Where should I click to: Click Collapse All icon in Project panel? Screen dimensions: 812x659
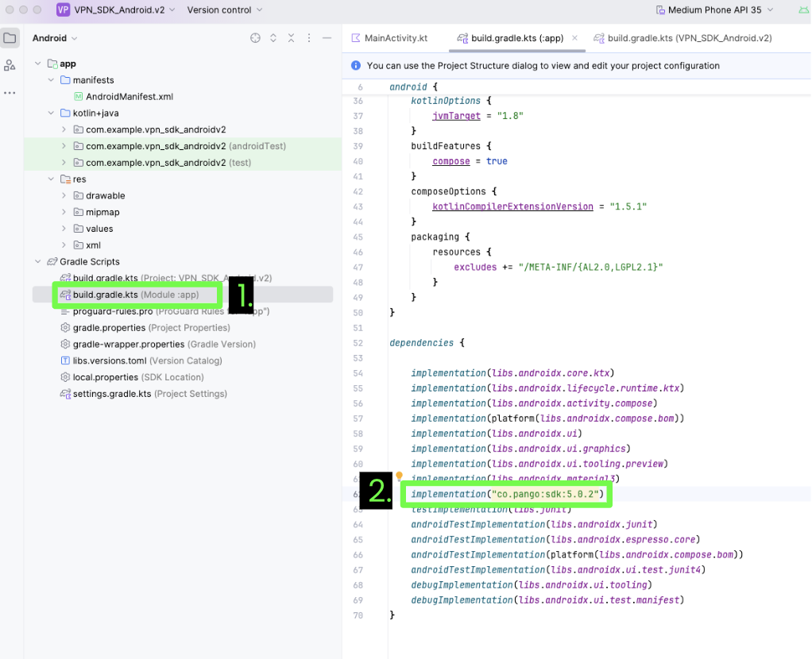291,38
